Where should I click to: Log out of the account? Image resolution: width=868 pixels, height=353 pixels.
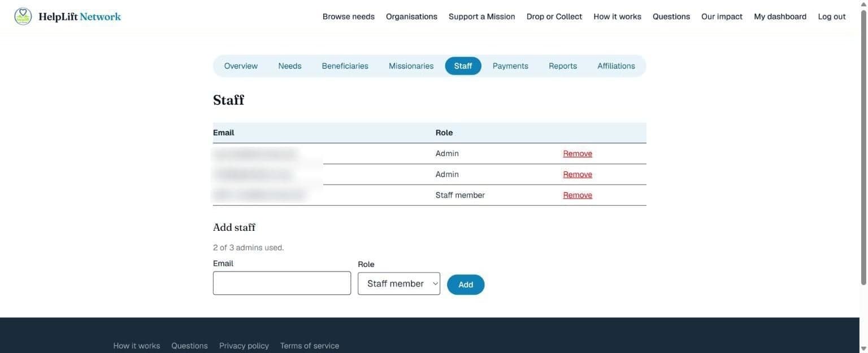[x=831, y=16]
